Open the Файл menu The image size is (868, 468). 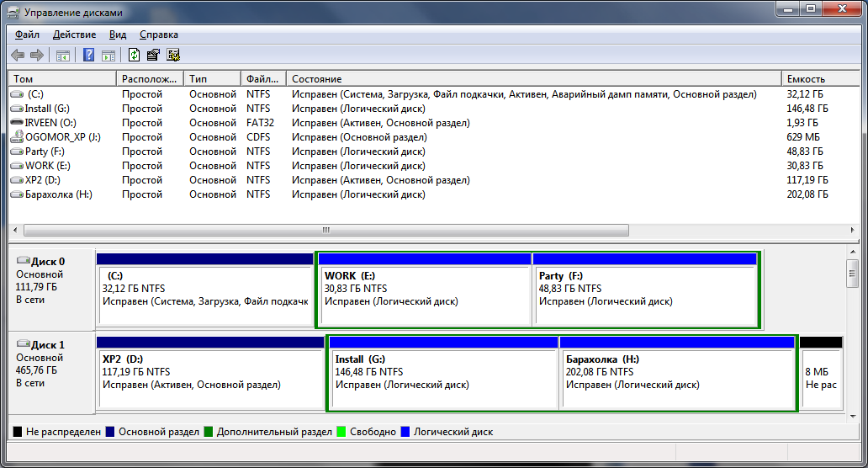click(x=27, y=35)
